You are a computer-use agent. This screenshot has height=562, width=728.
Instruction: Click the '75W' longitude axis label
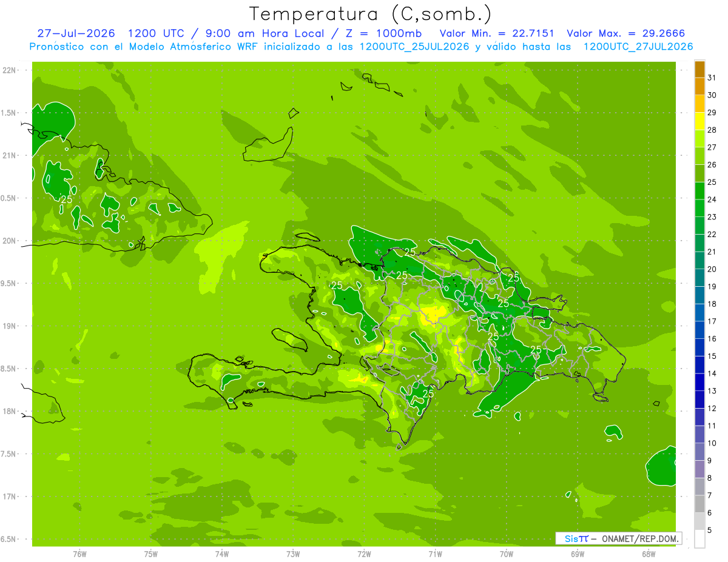coord(151,554)
